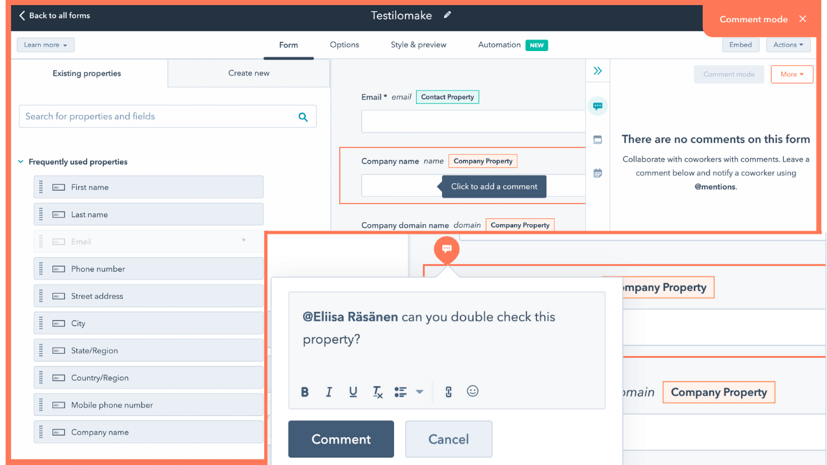Select the Existing properties tab
This screenshot has width=827, height=465.
click(x=87, y=73)
